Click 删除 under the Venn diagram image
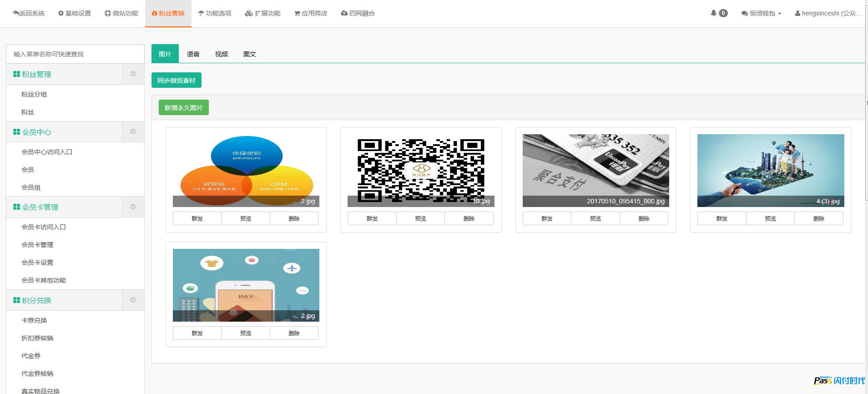 click(294, 218)
